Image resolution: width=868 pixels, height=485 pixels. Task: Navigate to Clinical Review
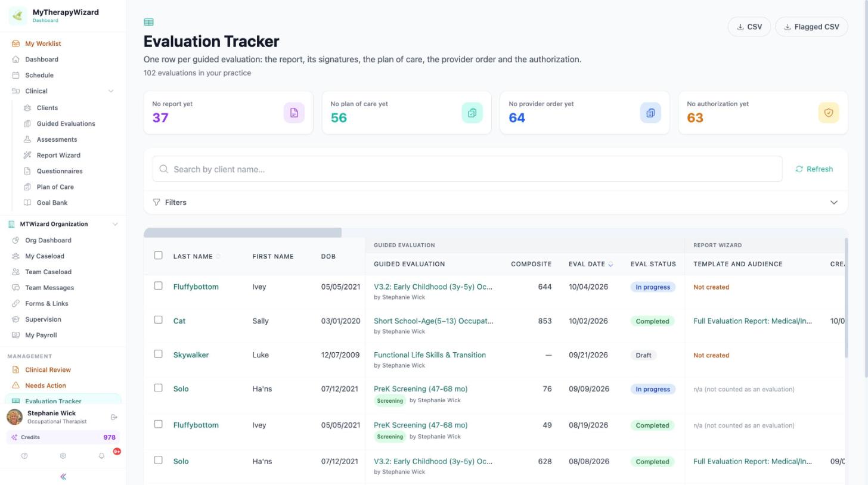pos(48,369)
